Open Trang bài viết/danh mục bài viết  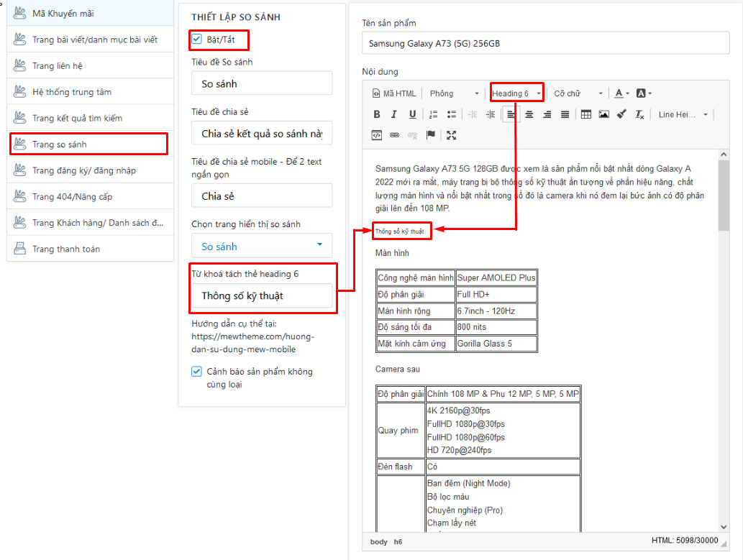point(90,40)
